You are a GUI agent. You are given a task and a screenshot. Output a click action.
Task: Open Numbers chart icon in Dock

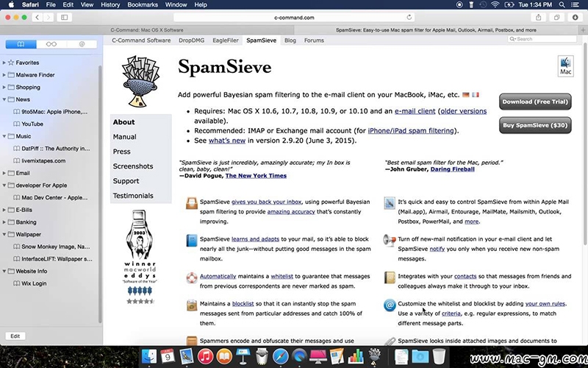[x=355, y=356]
